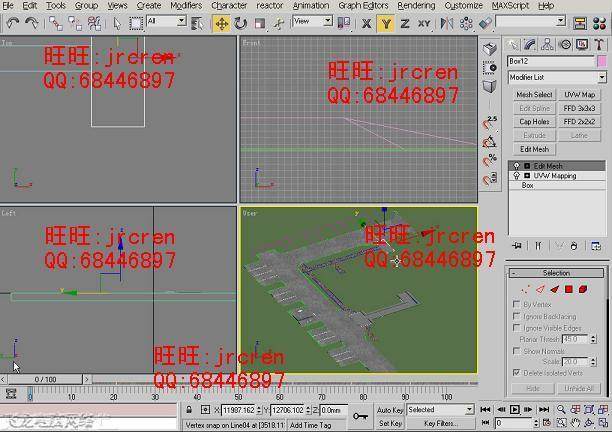
Task: Click the Pin Stack icon
Action: pyautogui.click(x=517, y=246)
